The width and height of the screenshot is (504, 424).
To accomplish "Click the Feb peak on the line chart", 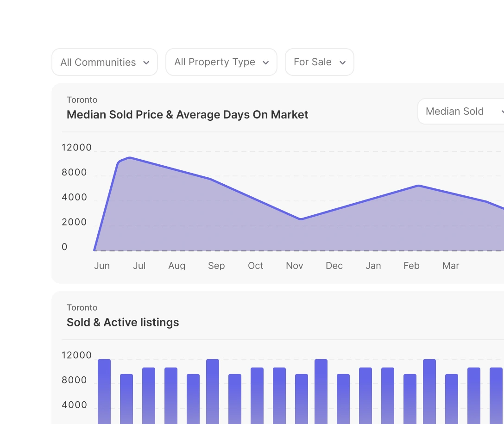I will (x=418, y=186).
